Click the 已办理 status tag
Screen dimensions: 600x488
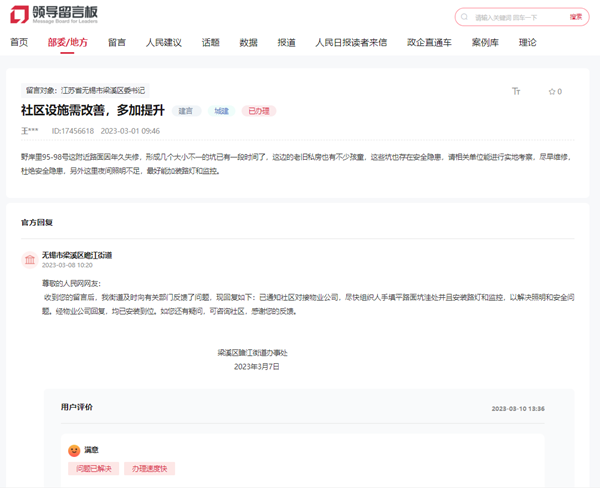coord(259,111)
